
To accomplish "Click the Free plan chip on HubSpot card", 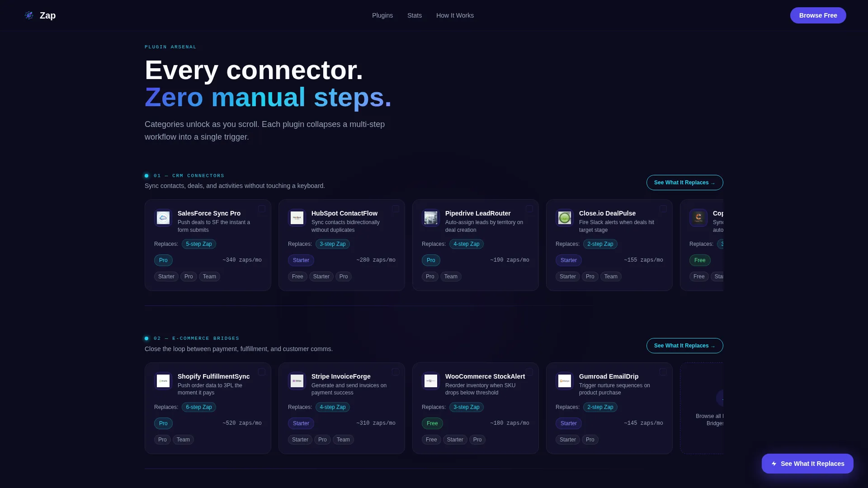I will (297, 277).
